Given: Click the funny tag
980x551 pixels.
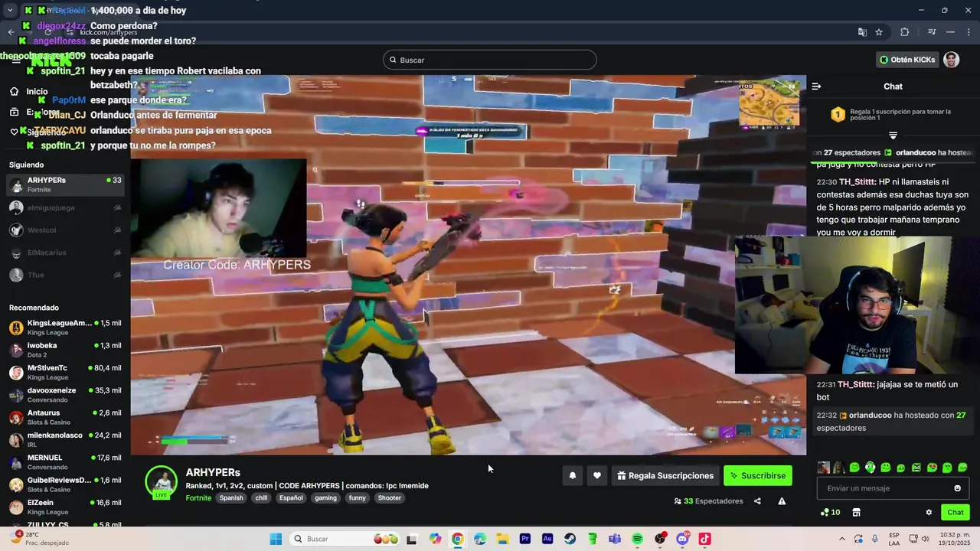Looking at the screenshot, I should click(357, 497).
